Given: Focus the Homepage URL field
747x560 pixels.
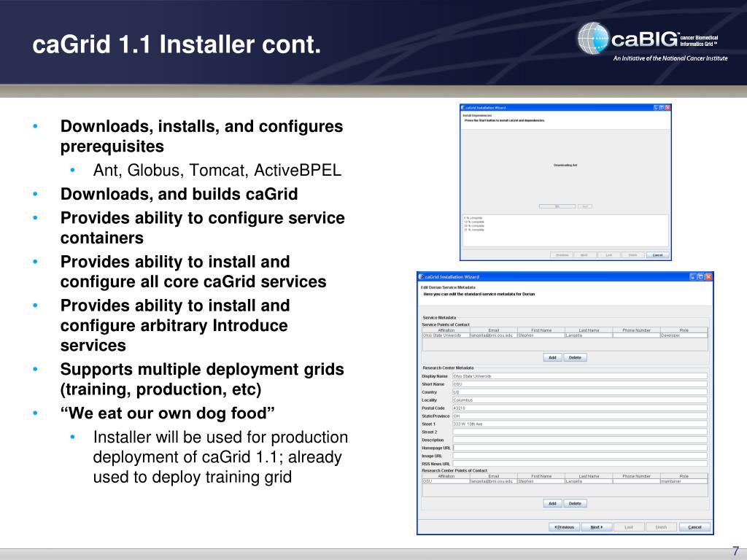Looking at the screenshot, I should tap(579, 448).
